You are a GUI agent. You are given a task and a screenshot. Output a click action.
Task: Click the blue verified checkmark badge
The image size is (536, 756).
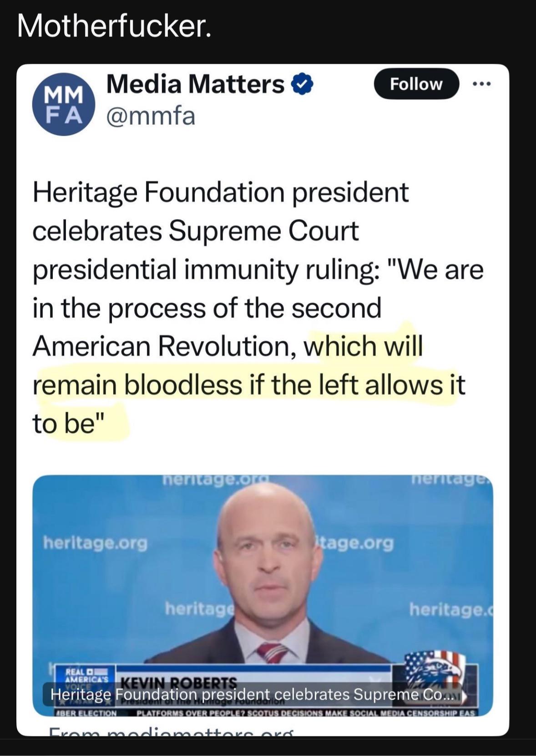click(303, 85)
